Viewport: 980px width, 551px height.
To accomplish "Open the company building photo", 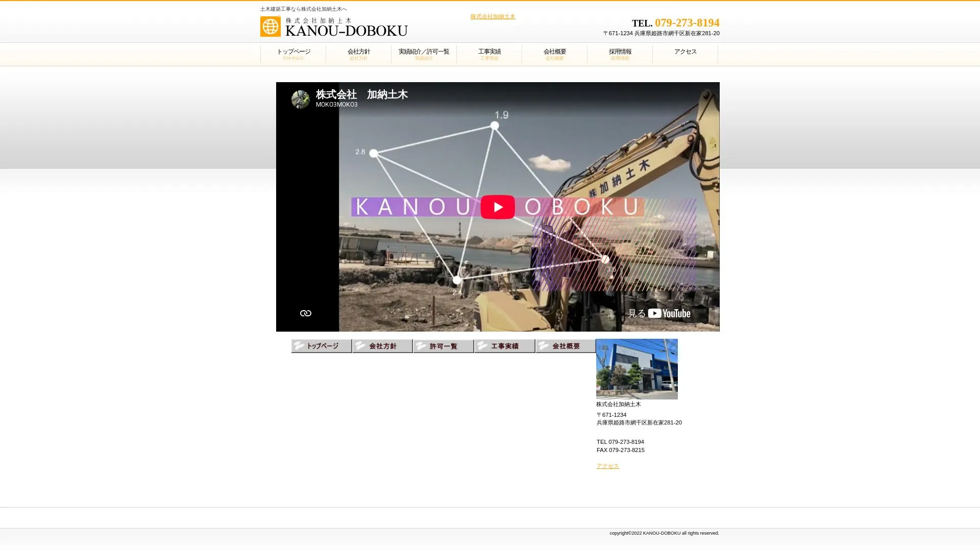I will click(636, 369).
